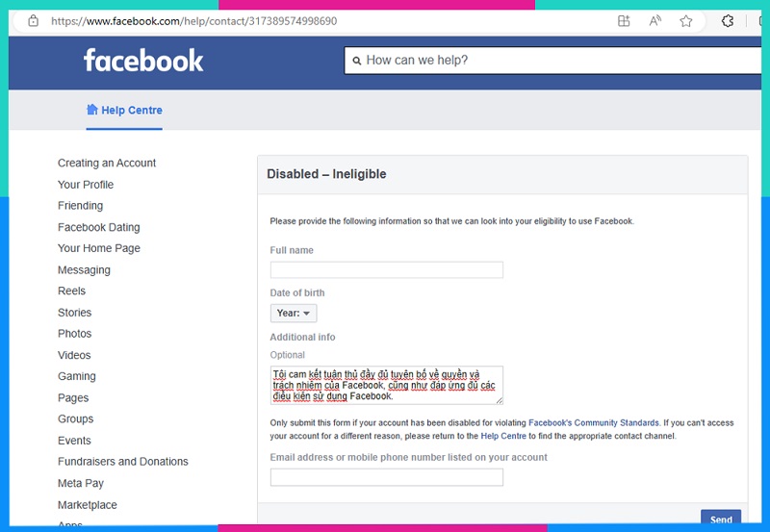Open Stories help topic
The width and height of the screenshot is (770, 532).
coord(75,313)
